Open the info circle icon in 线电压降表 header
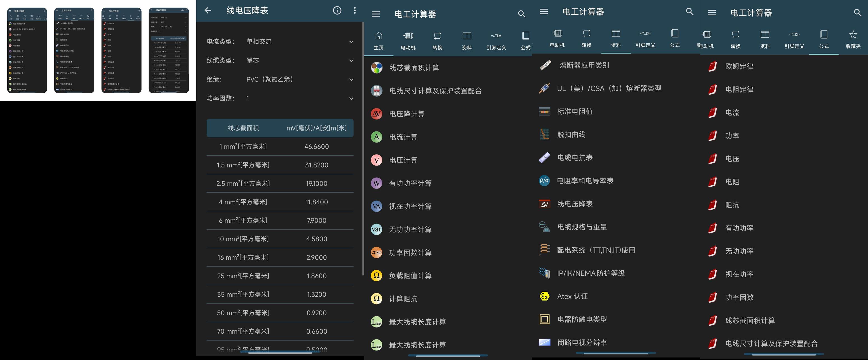This screenshot has width=868, height=360. (337, 10)
